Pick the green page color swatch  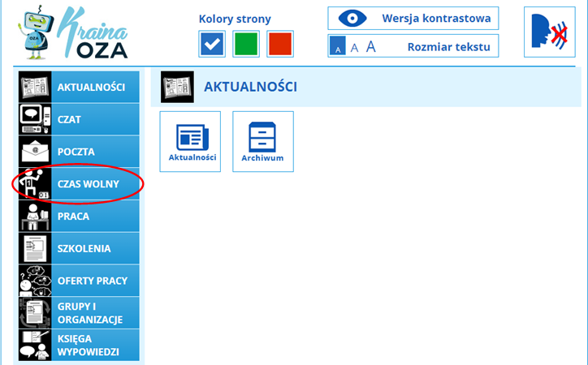(246, 43)
